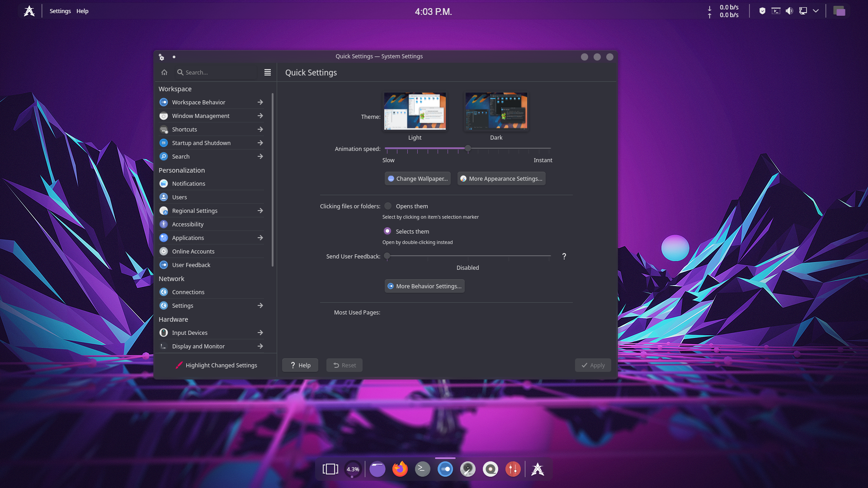Expand Workspace Behavior arrow
The image size is (868, 488).
[x=260, y=102]
